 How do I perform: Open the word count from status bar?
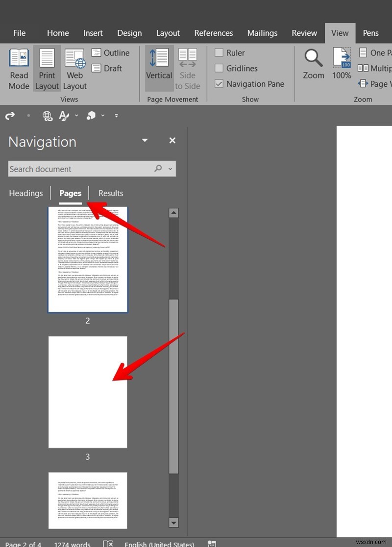tap(72, 544)
